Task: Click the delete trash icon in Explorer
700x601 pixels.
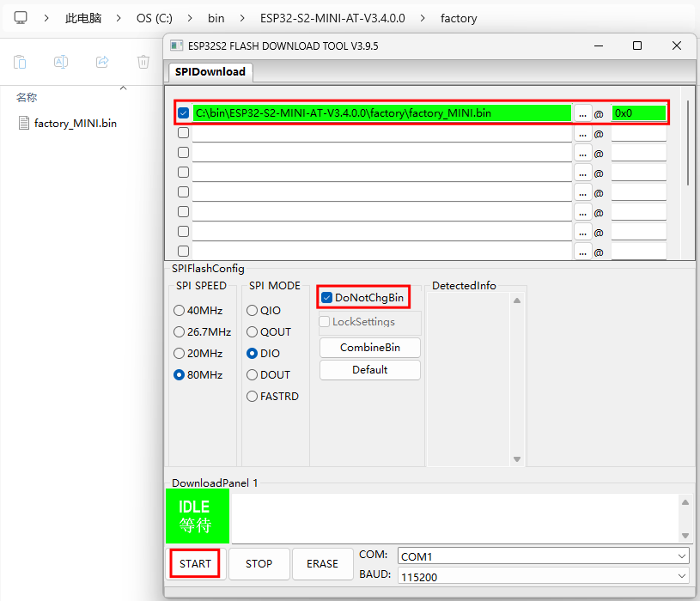Action: coord(143,62)
